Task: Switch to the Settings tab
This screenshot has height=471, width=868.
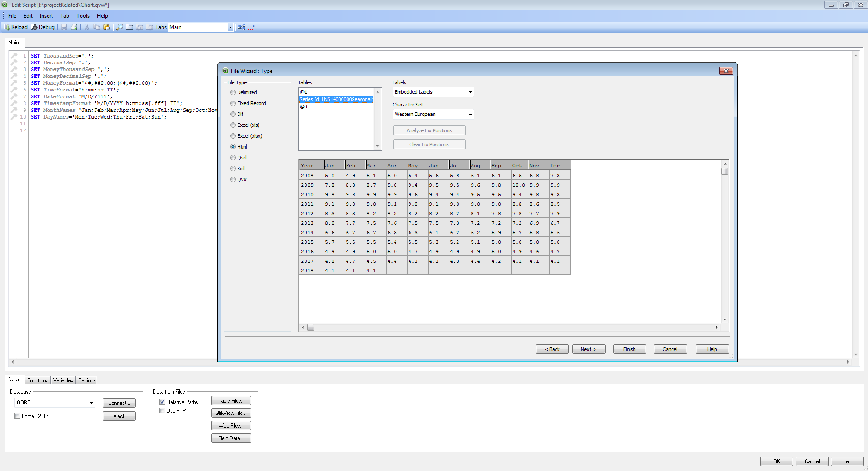Action: point(87,380)
